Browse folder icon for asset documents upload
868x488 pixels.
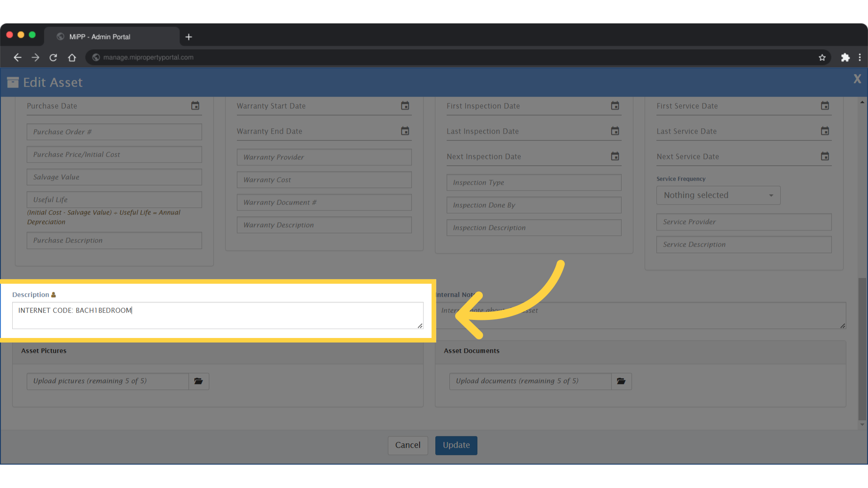click(621, 381)
